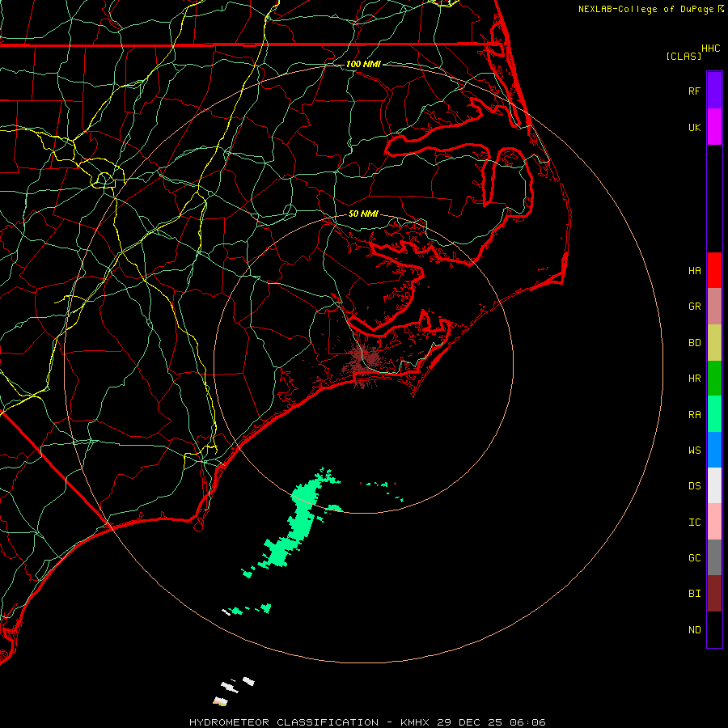Click the HHC product label

[x=710, y=49]
